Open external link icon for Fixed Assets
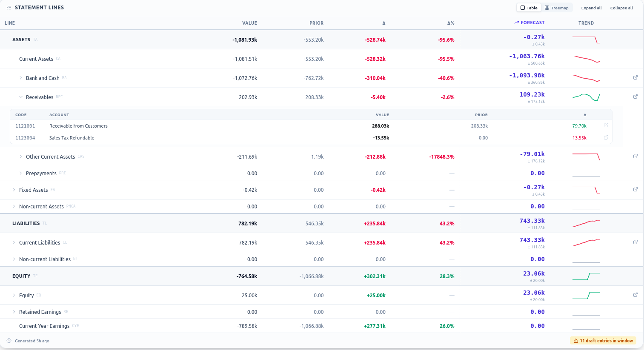 tap(635, 189)
